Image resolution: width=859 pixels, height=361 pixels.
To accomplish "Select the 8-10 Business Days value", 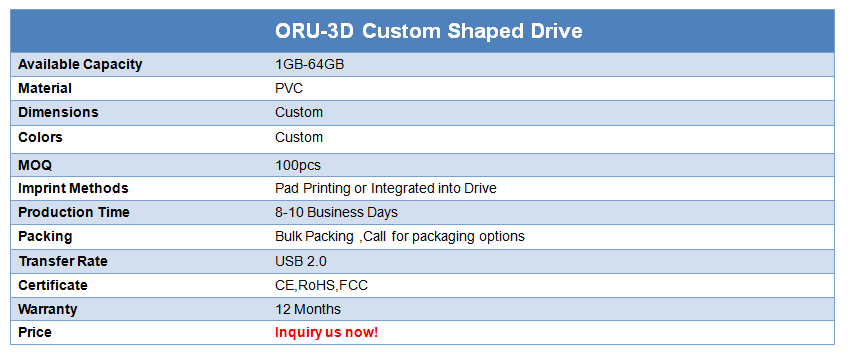I will coord(336,212).
